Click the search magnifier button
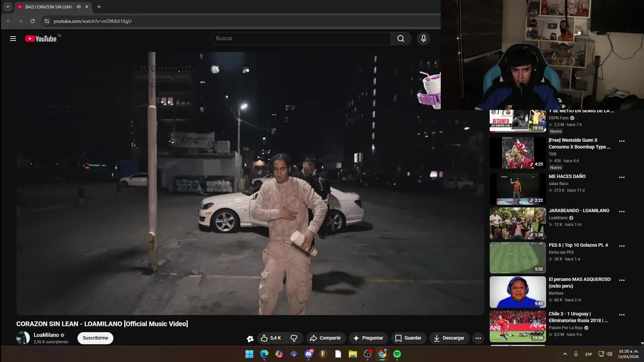 click(x=400, y=39)
